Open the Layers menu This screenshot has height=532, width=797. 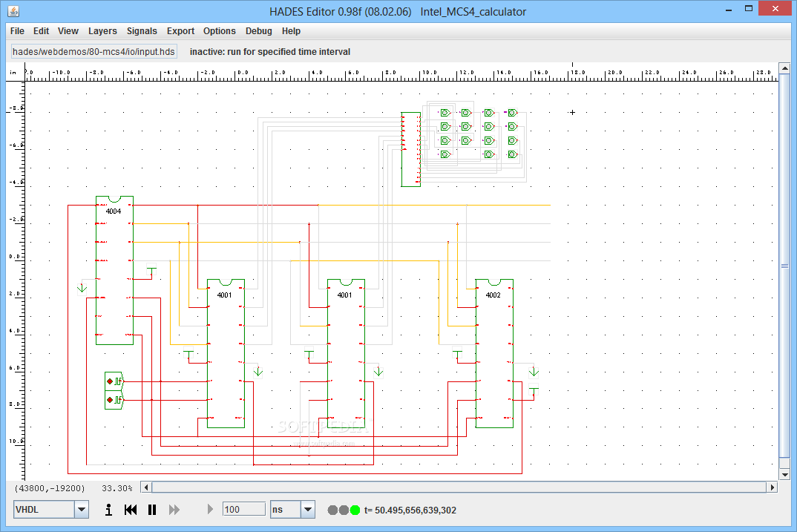click(102, 31)
